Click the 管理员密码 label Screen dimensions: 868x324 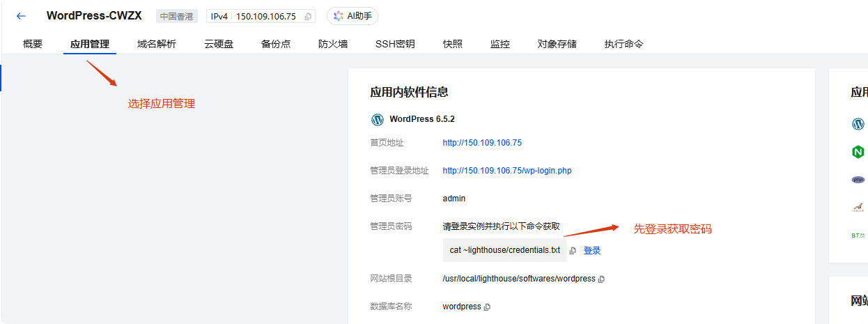391,226
